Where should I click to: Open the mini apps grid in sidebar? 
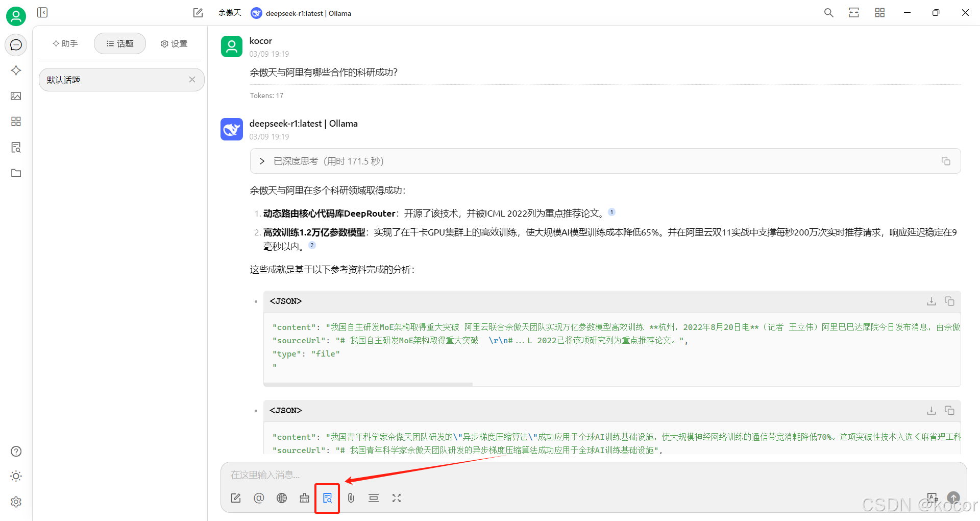(16, 122)
